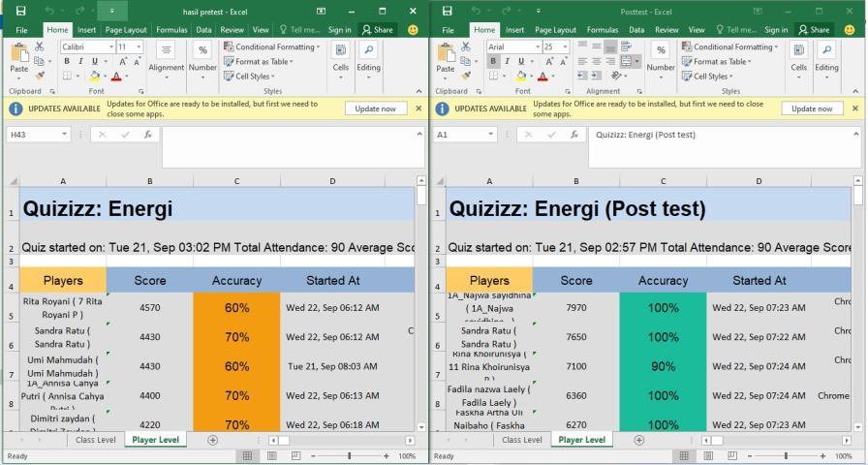Open font name dropdown showing Calibri

[111, 47]
